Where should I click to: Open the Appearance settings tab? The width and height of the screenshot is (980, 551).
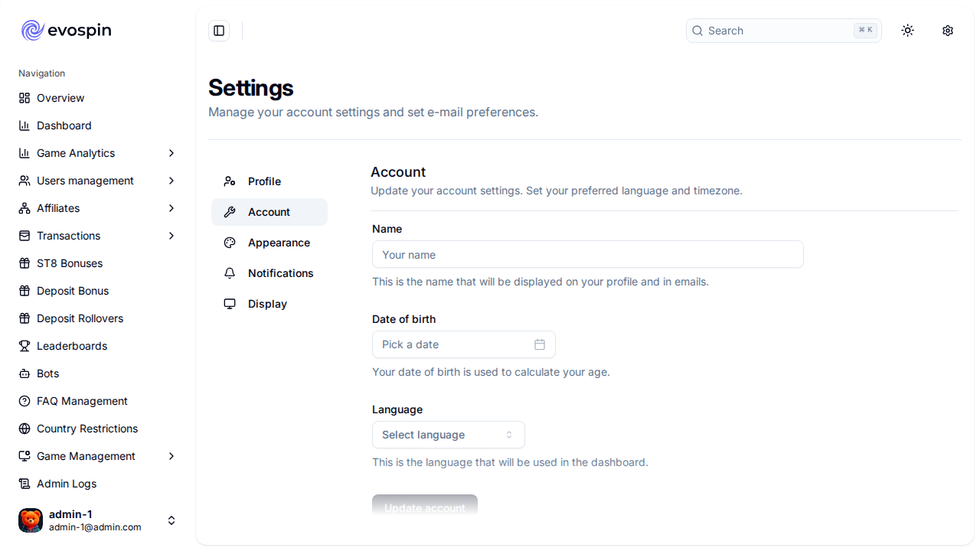[269, 243]
